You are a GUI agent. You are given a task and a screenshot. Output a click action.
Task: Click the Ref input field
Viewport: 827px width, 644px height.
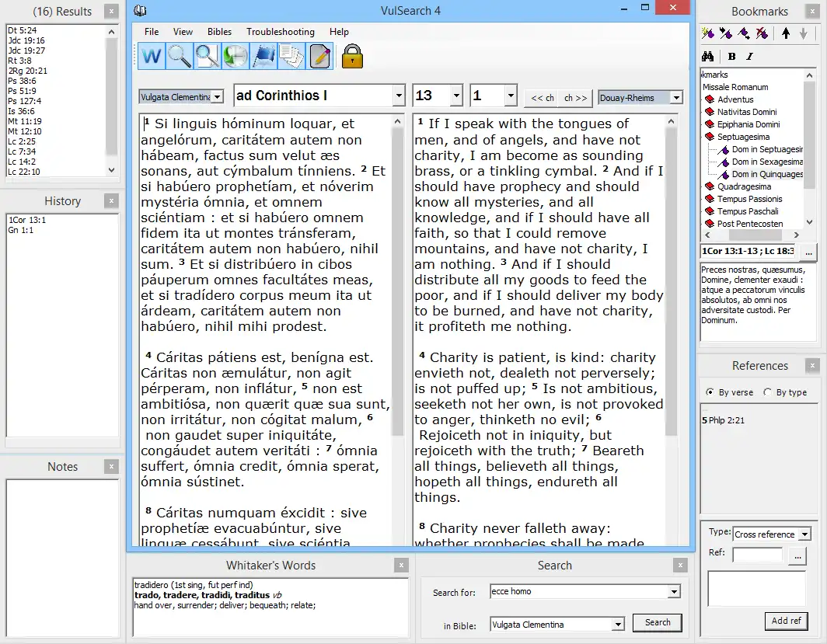tap(757, 555)
